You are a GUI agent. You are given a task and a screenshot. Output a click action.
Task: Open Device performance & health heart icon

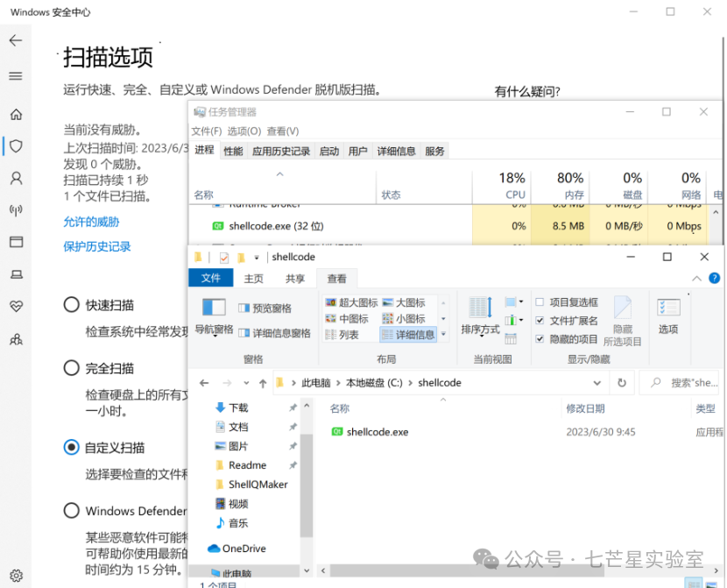(17, 306)
